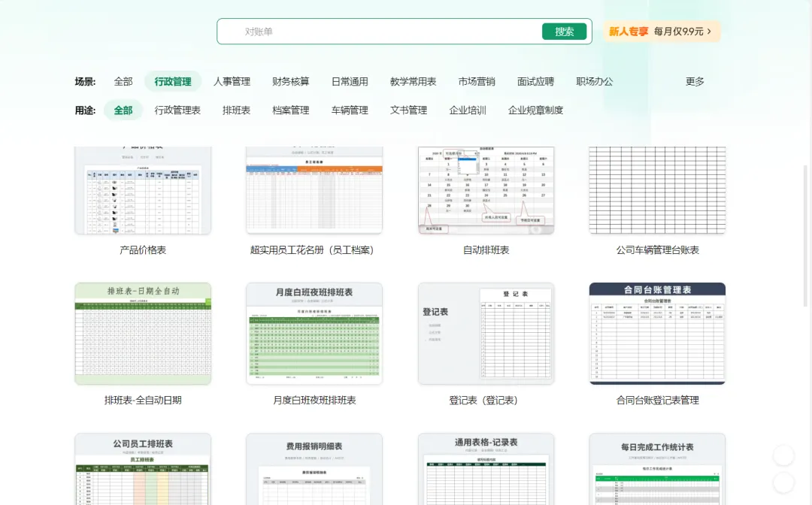The height and width of the screenshot is (505, 812).
Task: Open the 产品价格表 template thumbnail
Action: coord(143,190)
